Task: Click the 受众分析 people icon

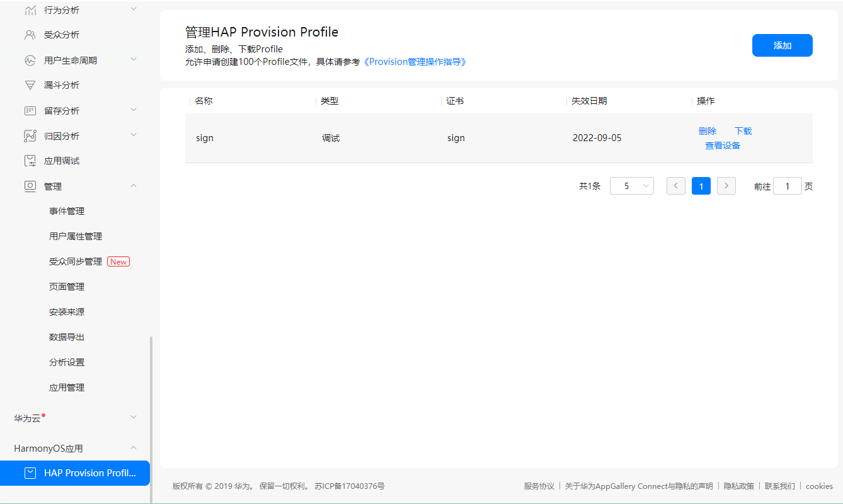Action: tap(30, 35)
